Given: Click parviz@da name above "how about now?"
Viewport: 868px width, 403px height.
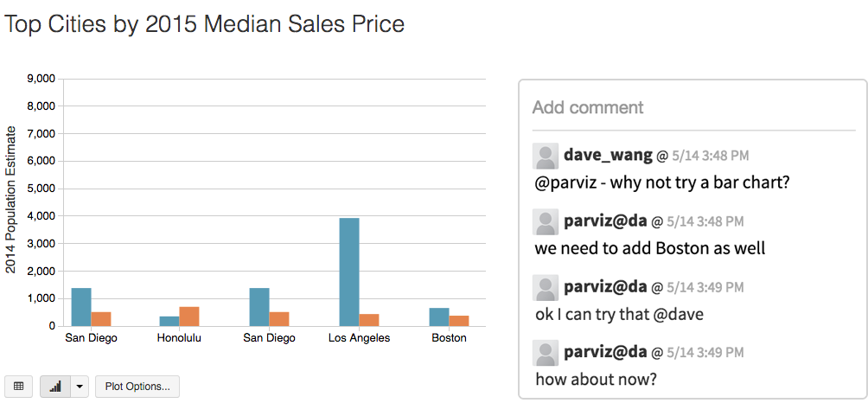Looking at the screenshot, I should point(605,352).
